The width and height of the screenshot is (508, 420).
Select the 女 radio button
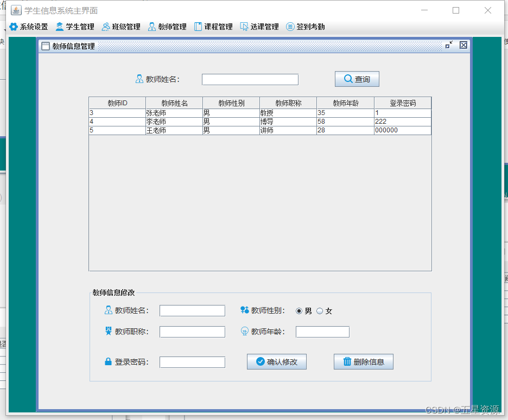click(320, 311)
